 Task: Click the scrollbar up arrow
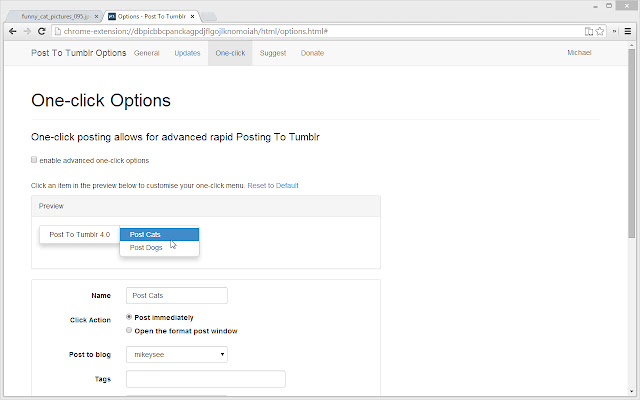631,44
